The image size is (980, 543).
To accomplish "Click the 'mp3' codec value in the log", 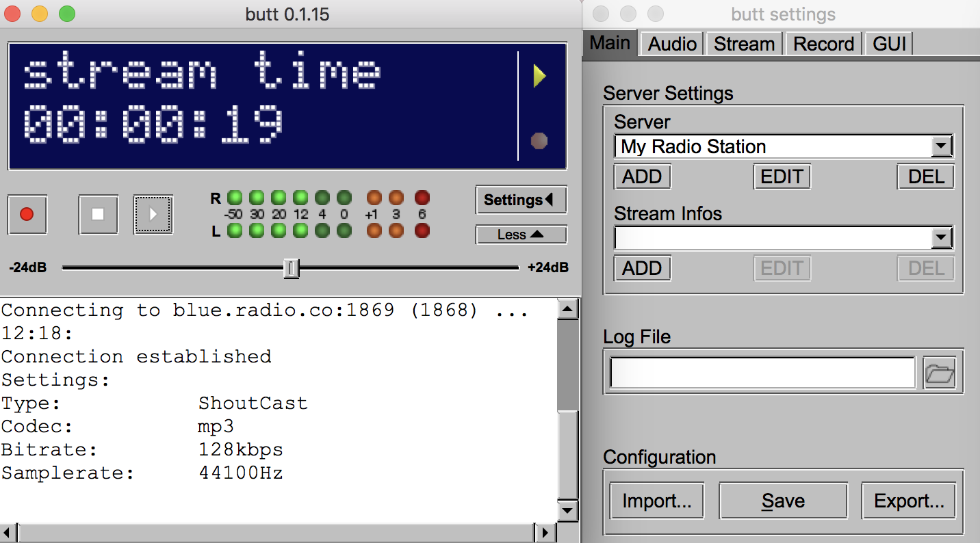I will point(216,427).
